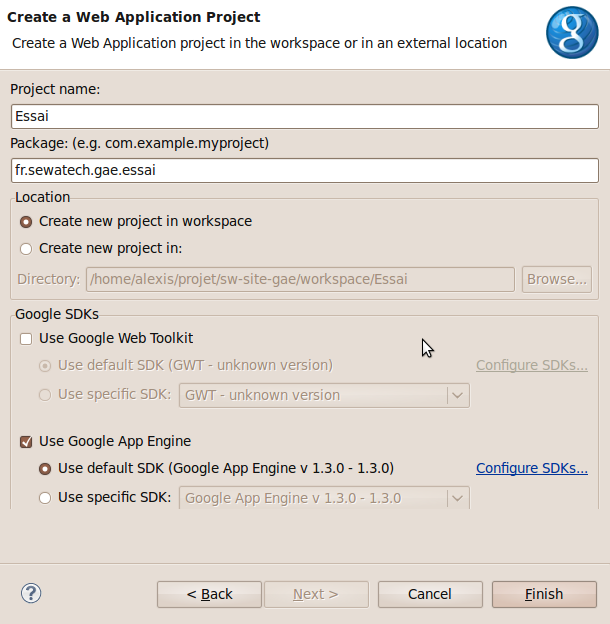Select Use specific SDK radio for GWT
The image size is (610, 624).
pos(45,395)
